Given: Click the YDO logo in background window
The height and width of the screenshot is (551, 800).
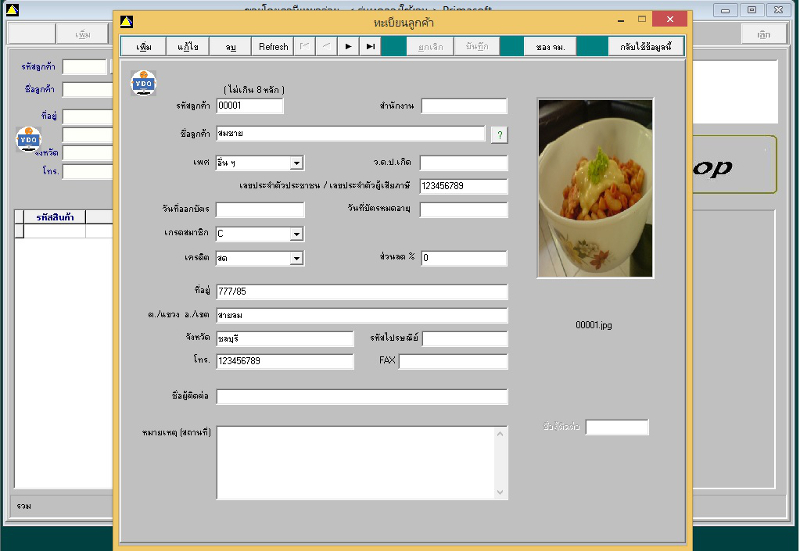Looking at the screenshot, I should pos(29,139).
